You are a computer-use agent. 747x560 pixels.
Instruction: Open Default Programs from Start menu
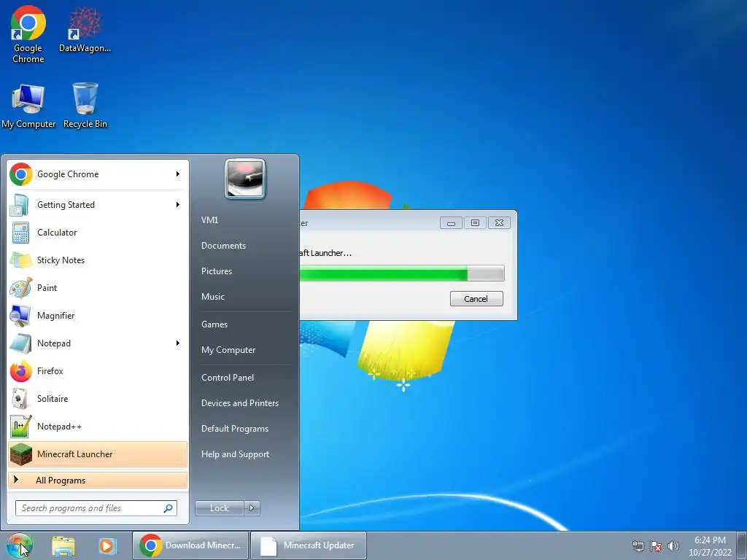pos(235,429)
